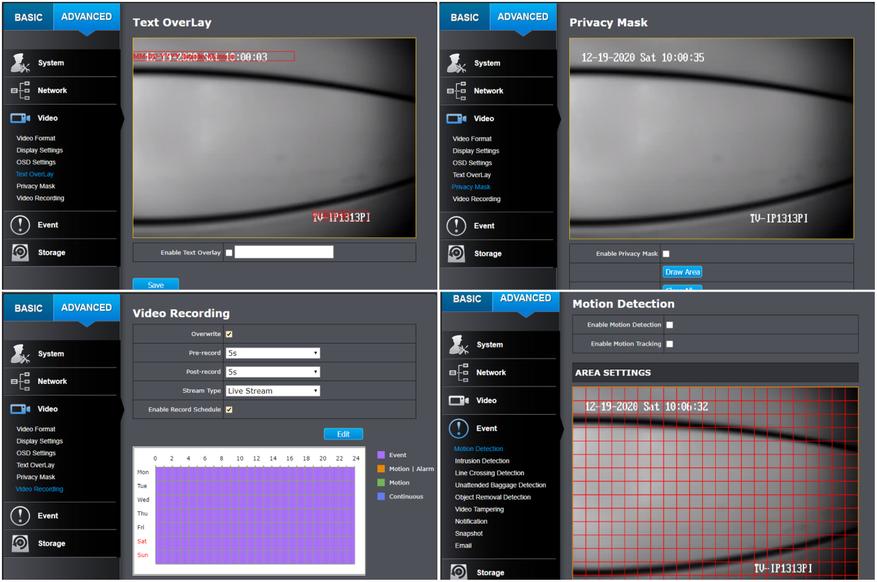Select the Video camera icon in the Privacy Mask panel
The height and width of the screenshot is (582, 877).
pyautogui.click(x=456, y=119)
